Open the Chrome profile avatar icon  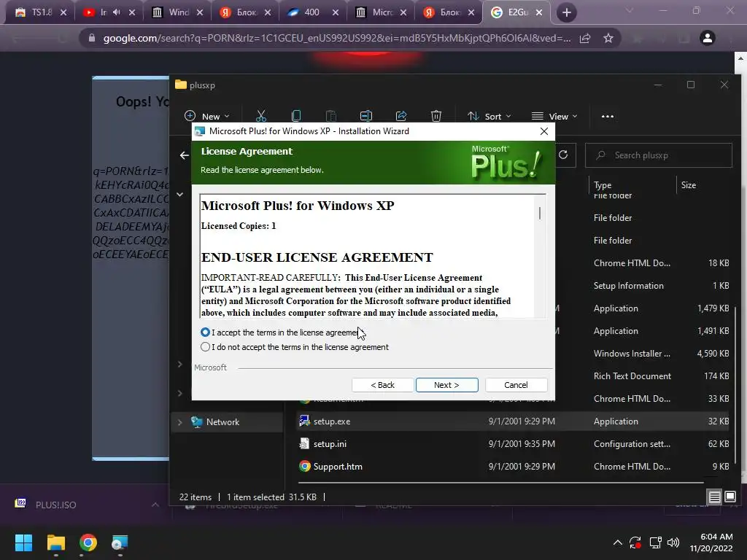(x=708, y=38)
